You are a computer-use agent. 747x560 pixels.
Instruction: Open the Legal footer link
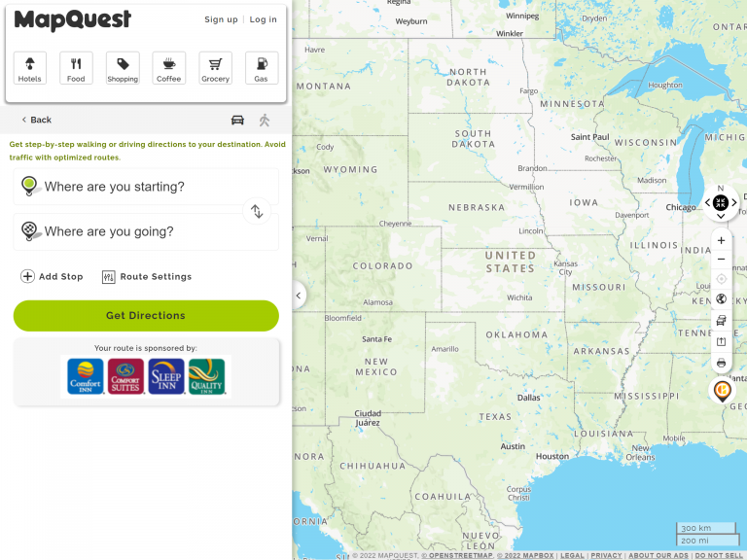pyautogui.click(x=572, y=556)
